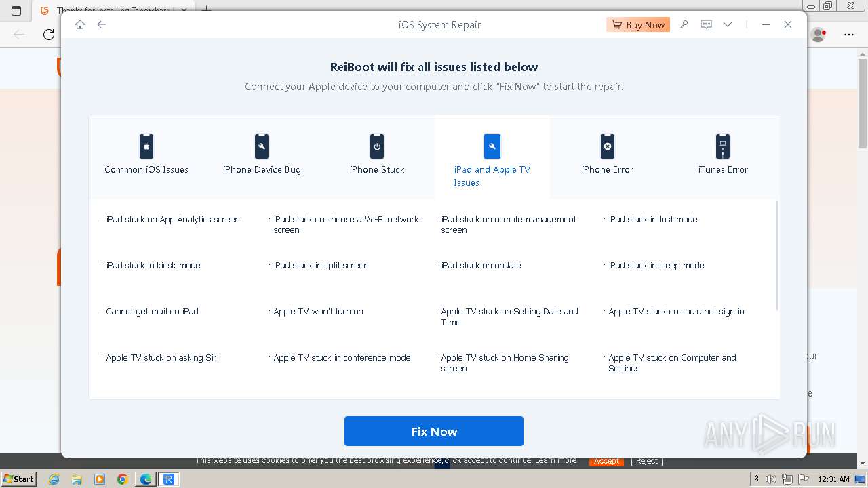Open media player from taskbar
868x488 pixels.
coord(100,479)
